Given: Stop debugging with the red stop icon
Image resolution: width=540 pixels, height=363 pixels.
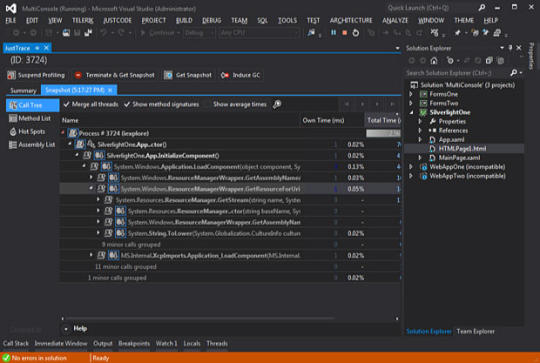Looking at the screenshot, I should click(x=344, y=33).
